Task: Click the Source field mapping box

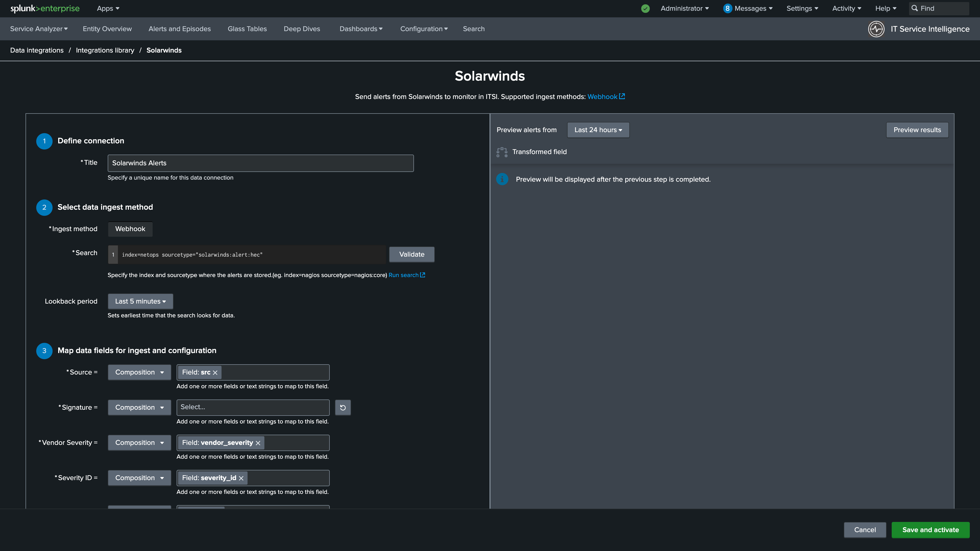Action: click(253, 372)
